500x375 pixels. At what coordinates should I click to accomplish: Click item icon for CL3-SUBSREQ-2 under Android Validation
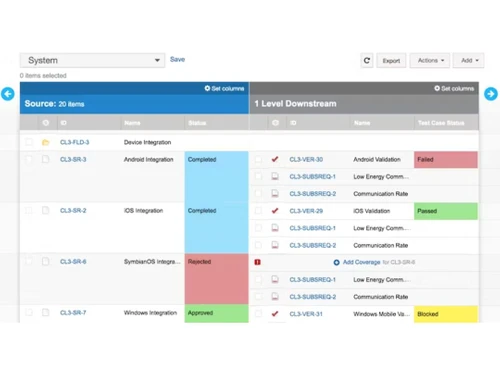click(x=275, y=193)
